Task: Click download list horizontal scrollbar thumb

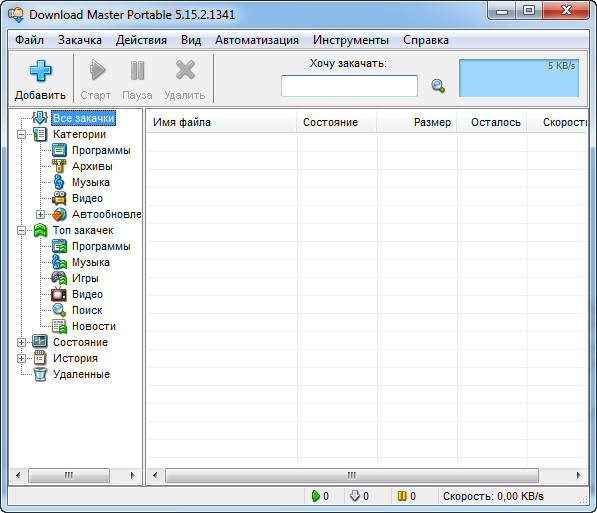Action: pos(351,475)
